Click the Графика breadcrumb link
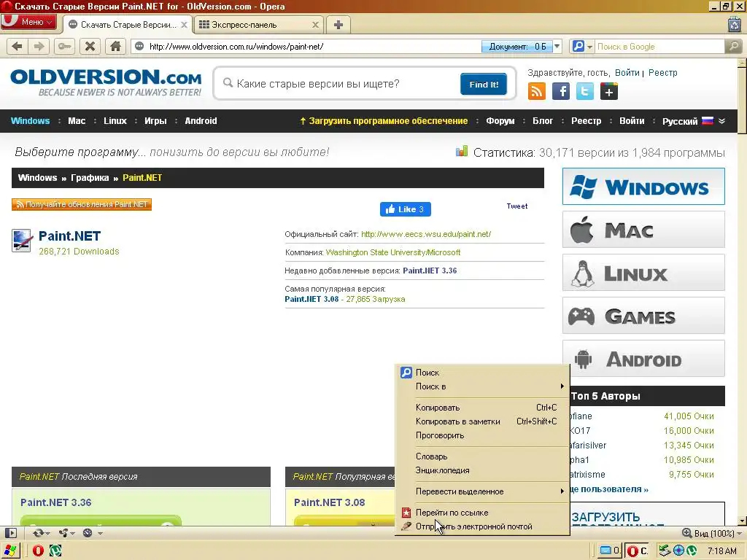The image size is (747, 560). point(90,178)
